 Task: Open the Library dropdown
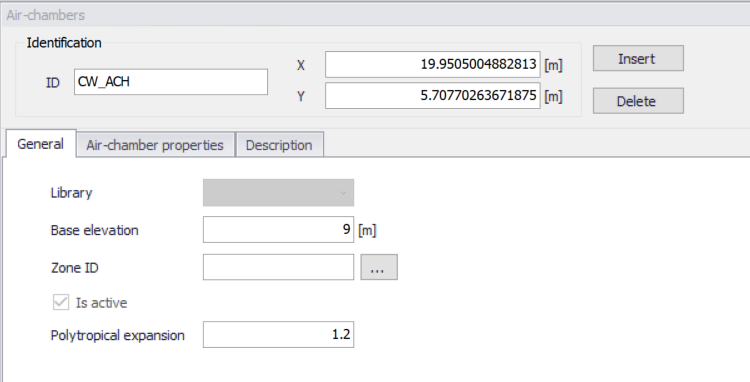click(x=278, y=193)
